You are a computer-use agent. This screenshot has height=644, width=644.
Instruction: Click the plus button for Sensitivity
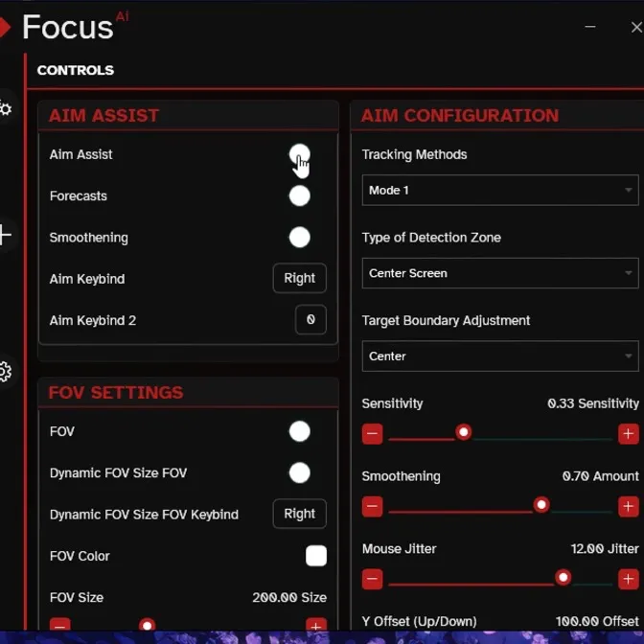pyautogui.click(x=628, y=434)
